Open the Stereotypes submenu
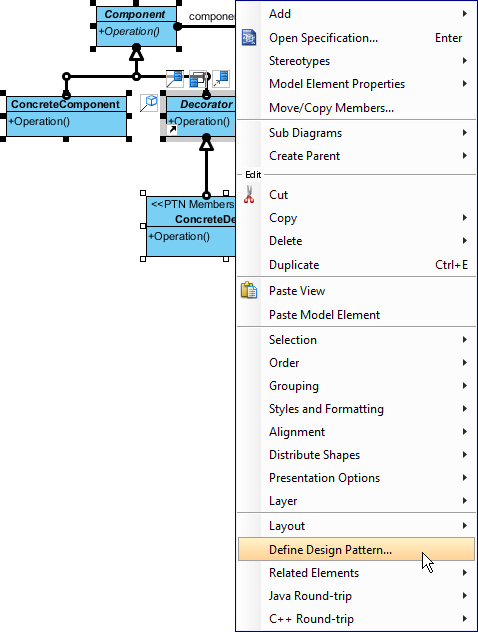This screenshot has width=478, height=632. (x=356, y=61)
